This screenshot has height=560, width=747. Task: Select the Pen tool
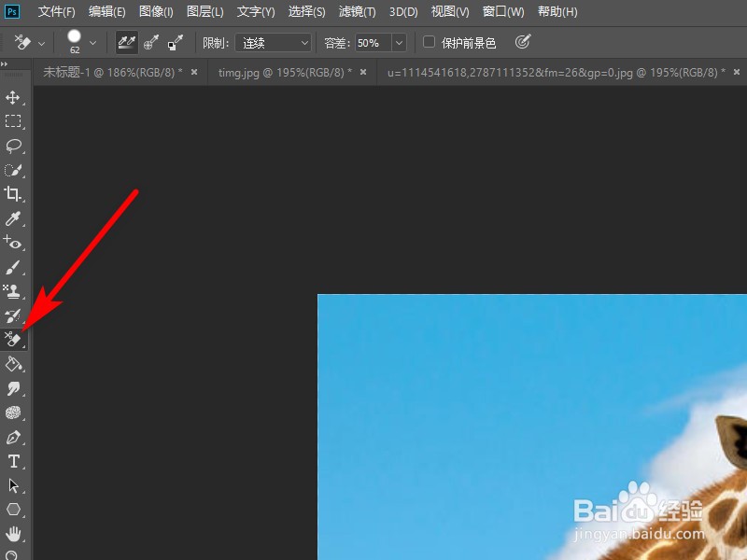tap(13, 437)
